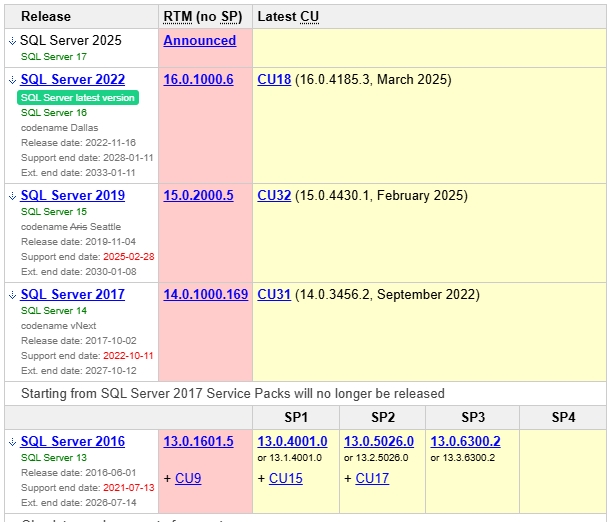This screenshot has width=616, height=522.
Task: Open RTM build 16.0.1000.6 link
Action: tap(198, 79)
